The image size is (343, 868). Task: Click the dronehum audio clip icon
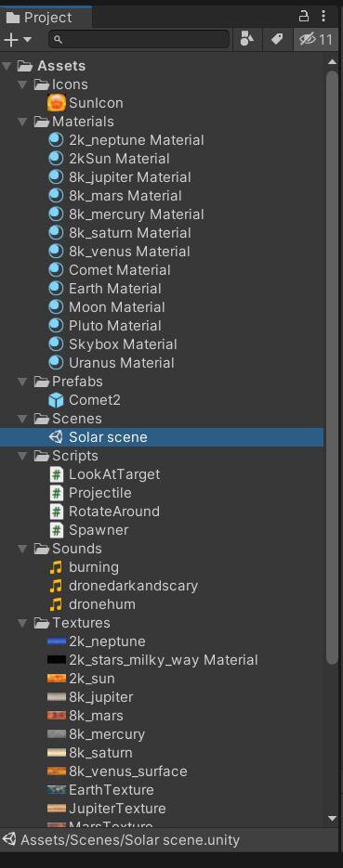[x=56, y=604]
